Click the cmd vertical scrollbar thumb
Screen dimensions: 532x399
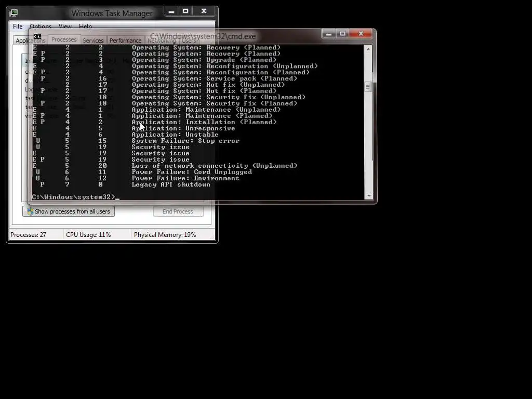point(368,87)
